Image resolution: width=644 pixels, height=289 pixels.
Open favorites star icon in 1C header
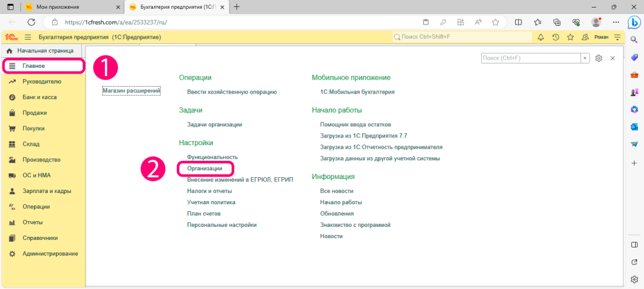coord(570,37)
